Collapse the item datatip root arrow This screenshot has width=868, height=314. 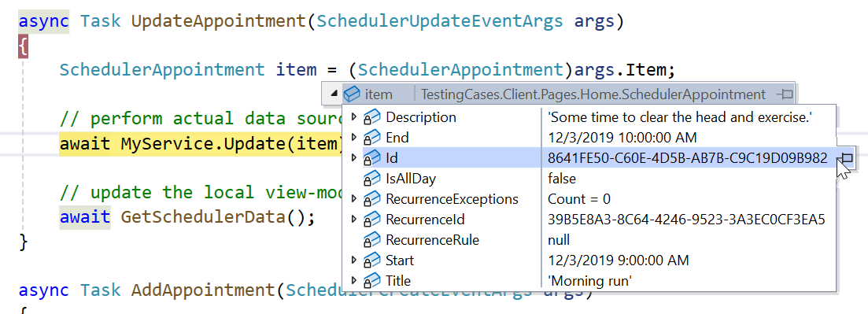334,94
